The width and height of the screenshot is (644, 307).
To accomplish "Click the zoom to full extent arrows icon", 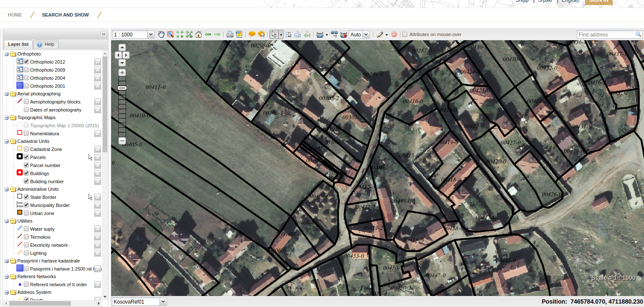I will (180, 34).
